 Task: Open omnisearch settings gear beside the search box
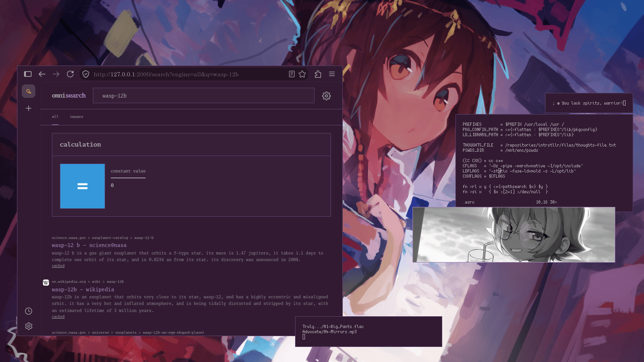[326, 96]
